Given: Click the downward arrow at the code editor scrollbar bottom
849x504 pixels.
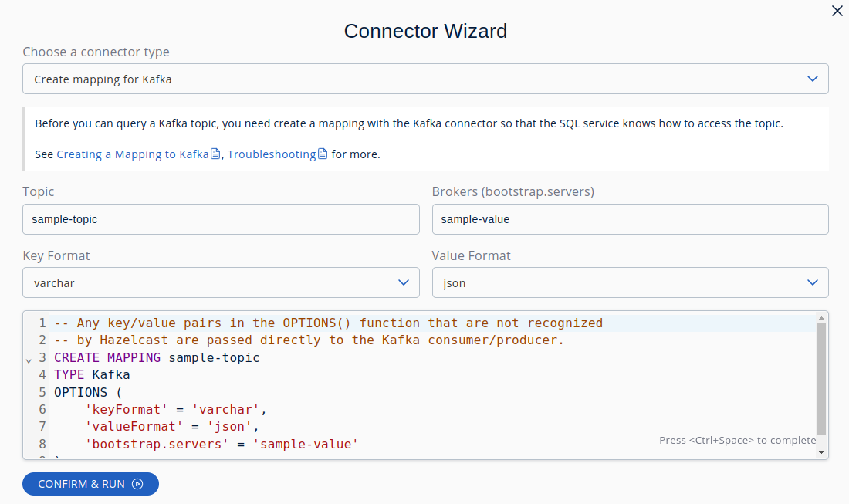Looking at the screenshot, I should 820,451.
